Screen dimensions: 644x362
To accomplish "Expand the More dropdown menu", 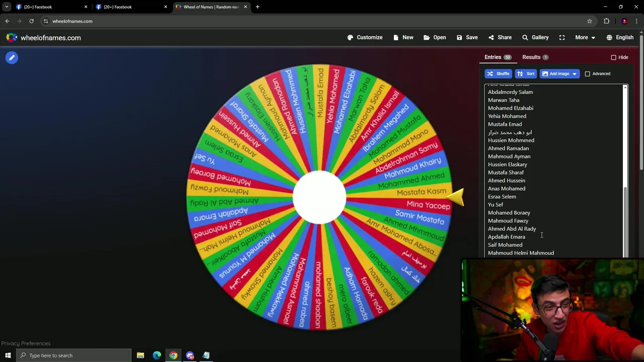I will click(x=585, y=38).
